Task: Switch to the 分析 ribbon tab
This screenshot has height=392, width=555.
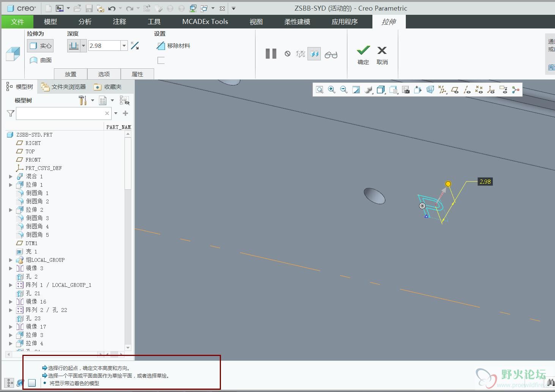Action: tap(85, 22)
